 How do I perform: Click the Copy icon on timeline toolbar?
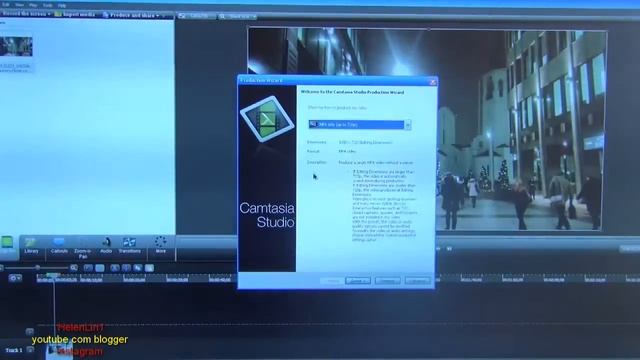[138, 268]
